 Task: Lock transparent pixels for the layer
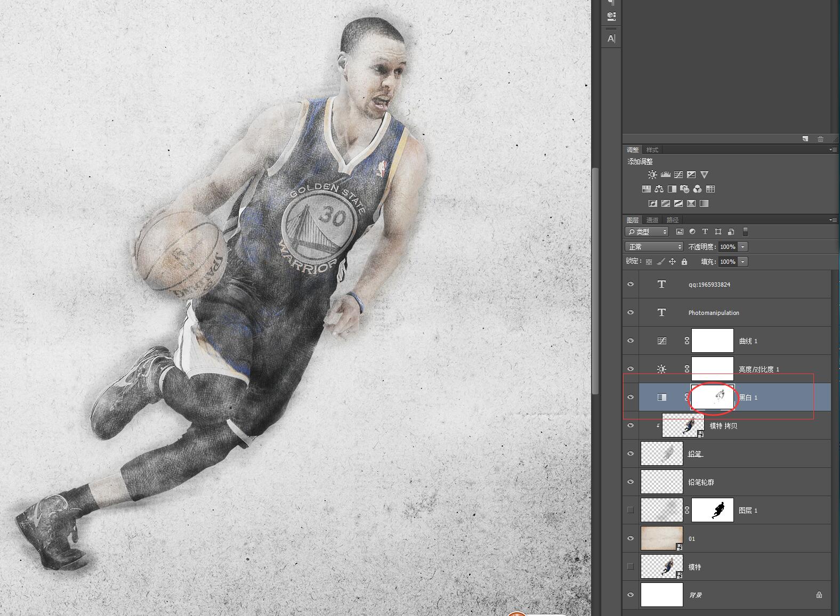point(649,262)
